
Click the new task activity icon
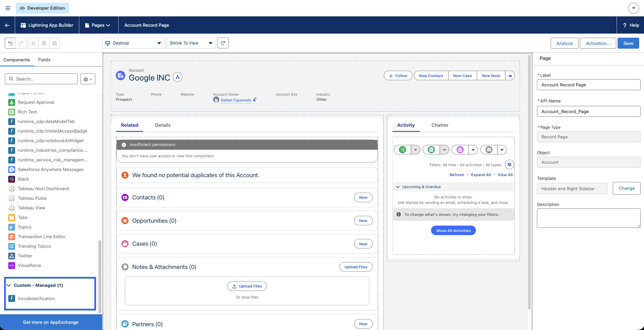click(402, 150)
